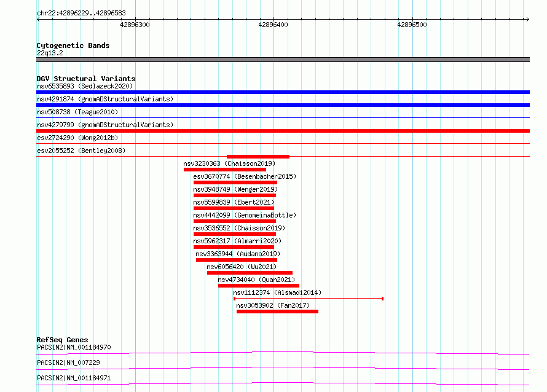
Task: Select the PACSIN2|NM_001184971 gene label
Action: tap(74, 378)
